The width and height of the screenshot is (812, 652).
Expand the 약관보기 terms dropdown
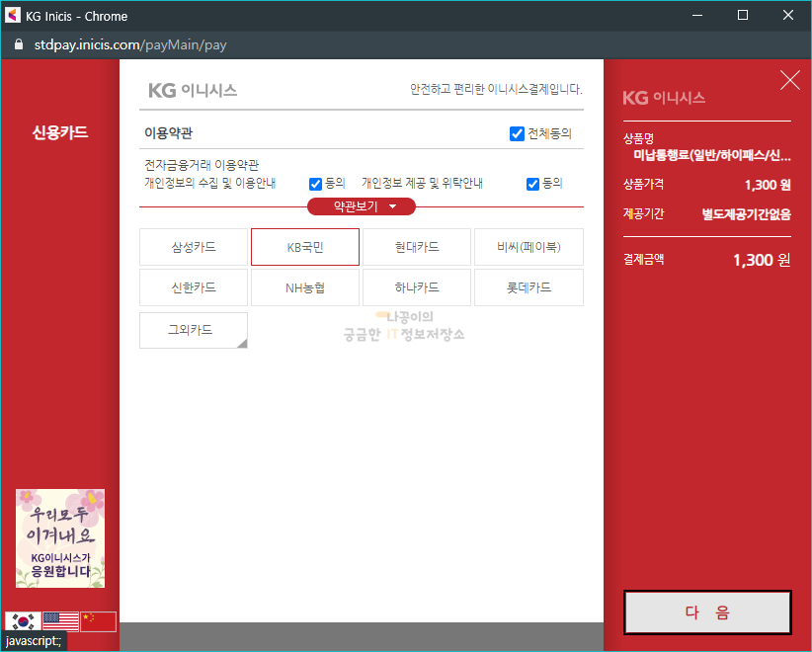[362, 206]
